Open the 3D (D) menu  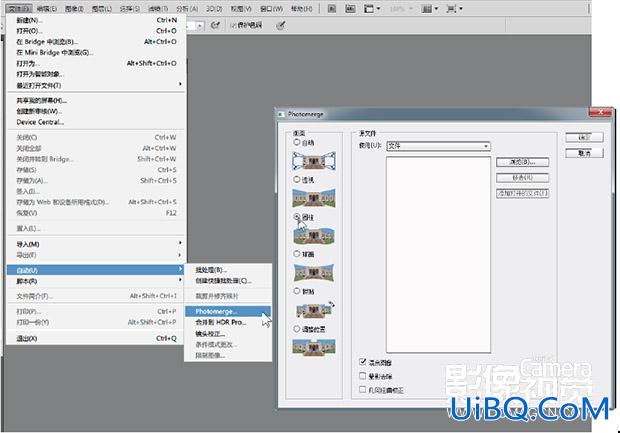pyautogui.click(x=214, y=9)
